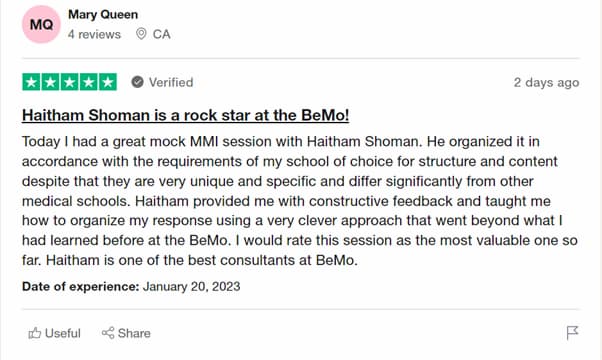Click the Verified checkmark badge icon
This screenshot has height=360, width=602.
[x=137, y=82]
